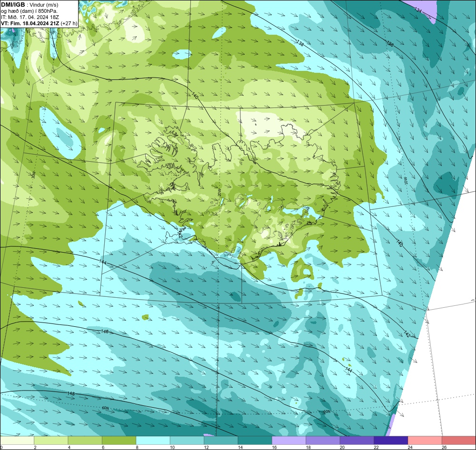Click the "146" height contour label

click(x=104, y=332)
